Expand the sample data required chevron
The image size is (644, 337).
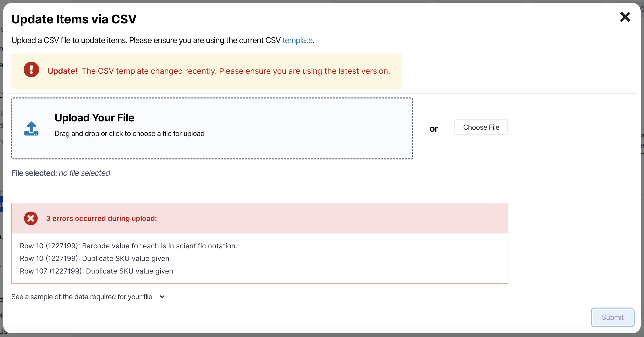[162, 297]
